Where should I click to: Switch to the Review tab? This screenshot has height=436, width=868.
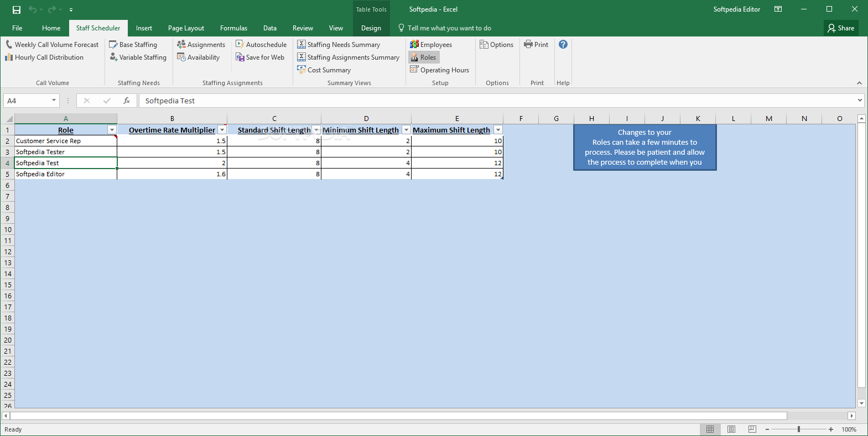pos(303,28)
